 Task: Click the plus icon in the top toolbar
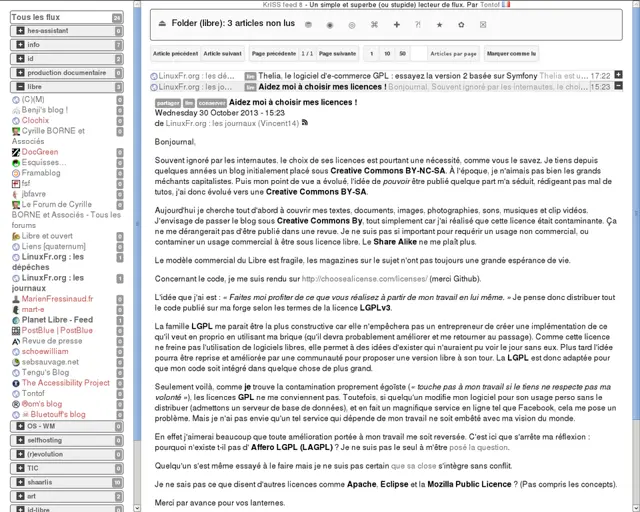396,25
